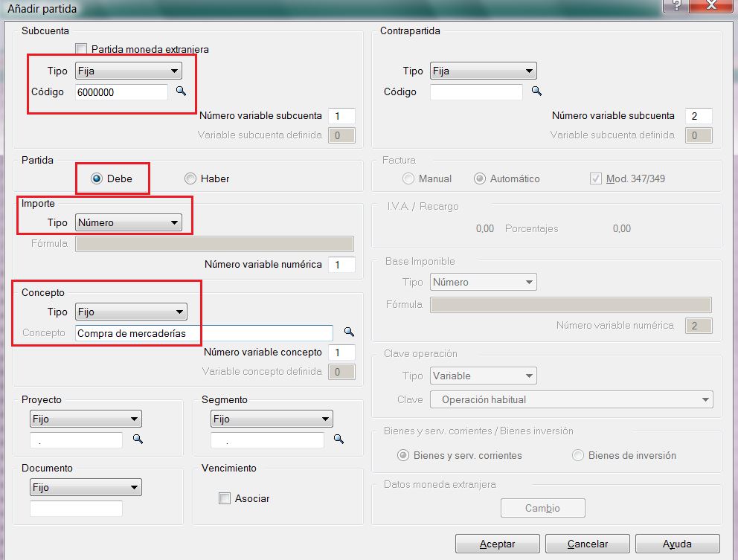Enable the Partida moneda extranjera checkbox
This screenshot has height=560, width=738.
click(x=81, y=49)
